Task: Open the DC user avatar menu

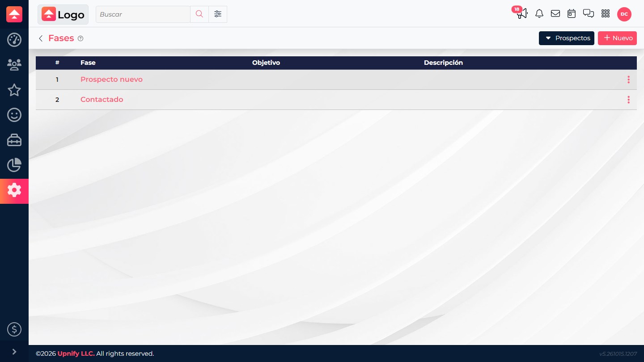Action: 624,14
